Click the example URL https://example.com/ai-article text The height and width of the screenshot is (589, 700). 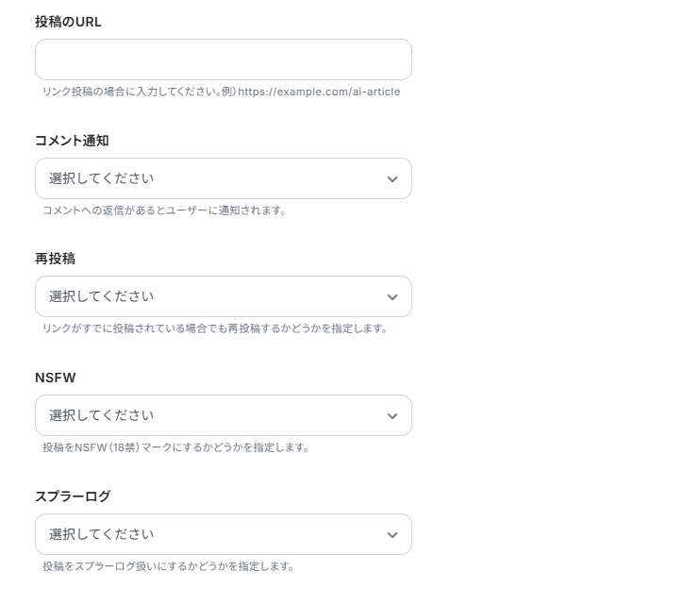point(319,92)
